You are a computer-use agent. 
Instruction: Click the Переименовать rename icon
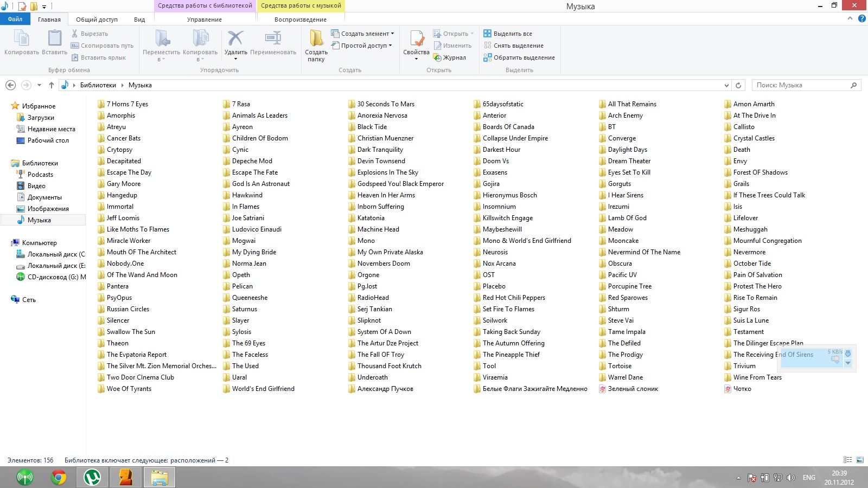click(273, 38)
